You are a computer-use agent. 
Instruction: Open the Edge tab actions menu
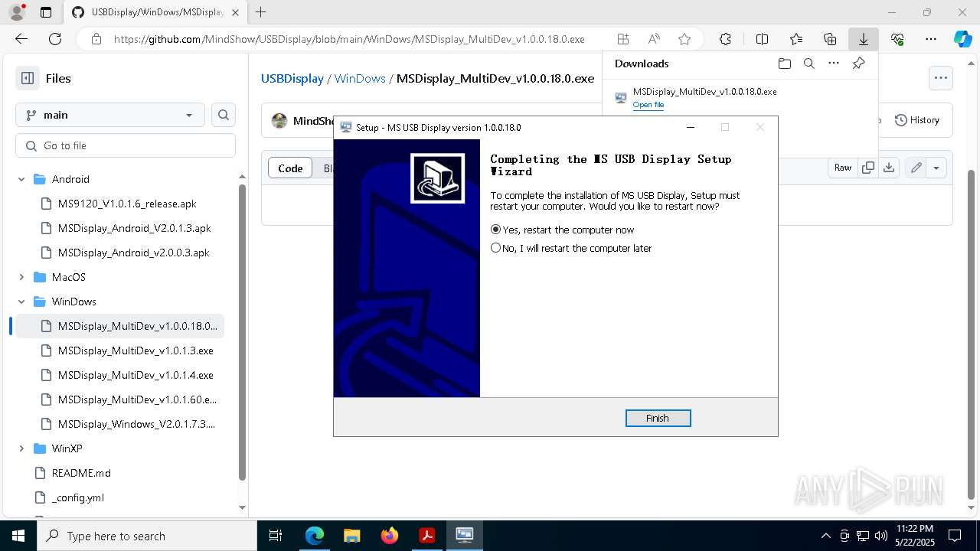click(x=46, y=12)
